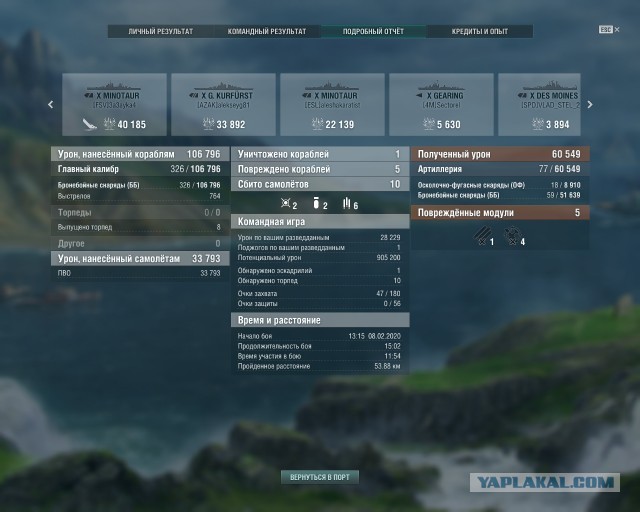Open the Командный результат tab
Screen dimensions: 640x512
(x=267, y=31)
